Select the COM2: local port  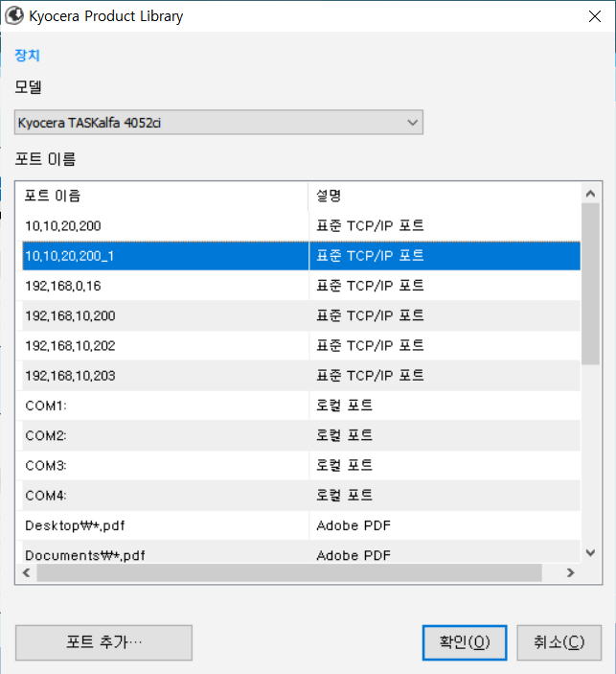coord(301,435)
